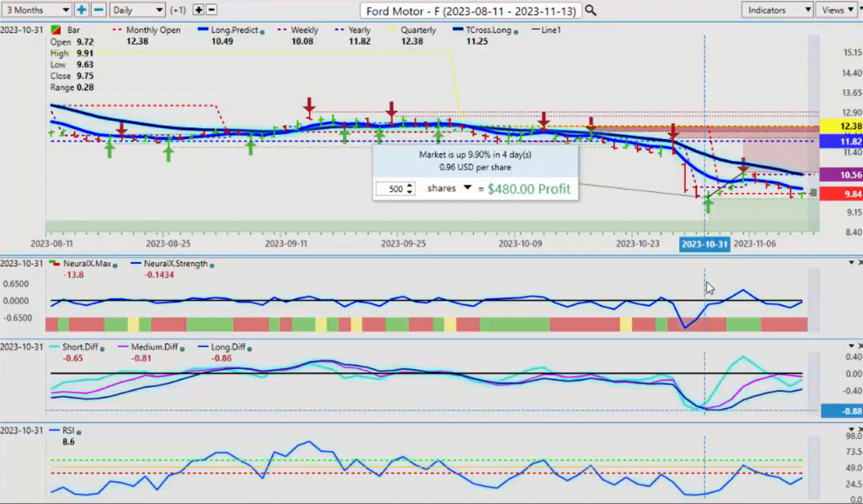Click the NeuralX.Max legend icon
863x504 pixels.
(56, 264)
